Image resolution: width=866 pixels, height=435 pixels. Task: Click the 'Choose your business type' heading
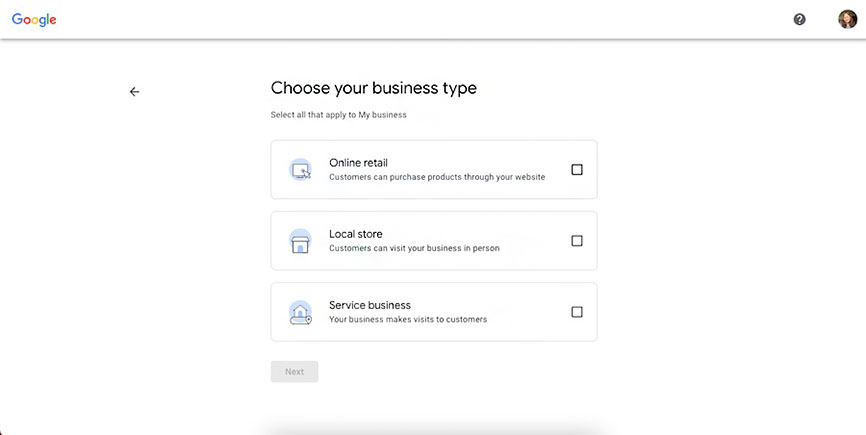(x=373, y=88)
